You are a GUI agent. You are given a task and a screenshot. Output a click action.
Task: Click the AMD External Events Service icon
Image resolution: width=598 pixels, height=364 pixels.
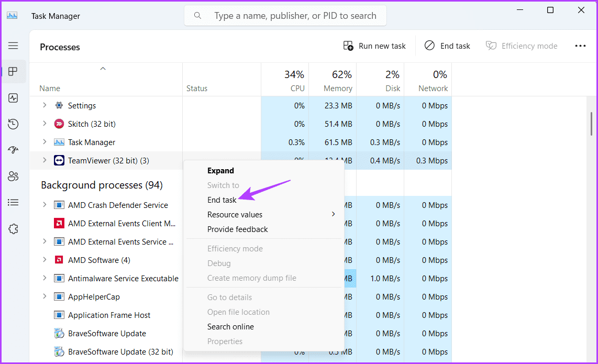coord(59,242)
